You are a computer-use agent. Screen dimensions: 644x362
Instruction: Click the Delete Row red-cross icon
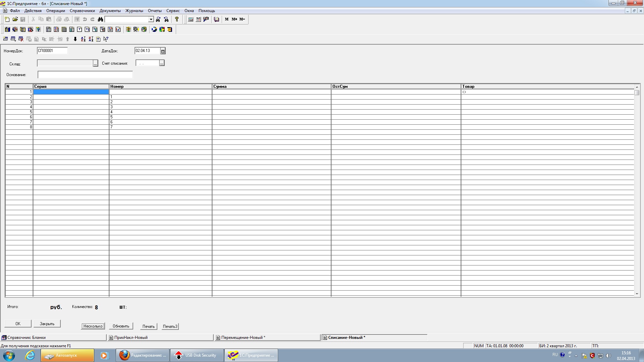click(x=21, y=39)
